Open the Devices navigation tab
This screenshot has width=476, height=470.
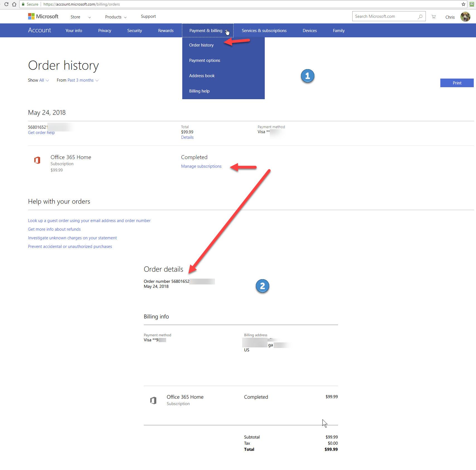tap(309, 30)
